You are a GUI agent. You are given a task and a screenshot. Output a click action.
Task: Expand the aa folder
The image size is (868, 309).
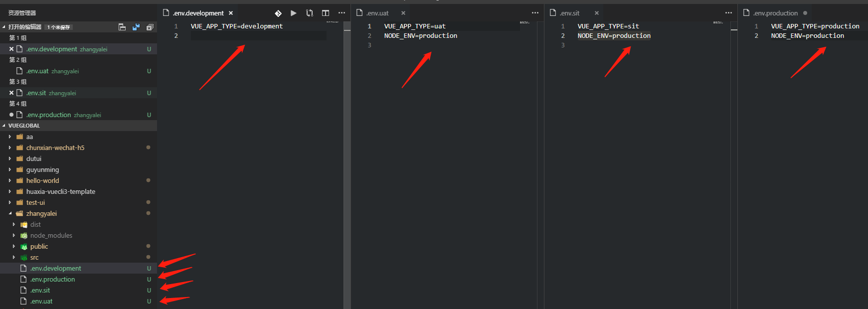(x=10, y=137)
